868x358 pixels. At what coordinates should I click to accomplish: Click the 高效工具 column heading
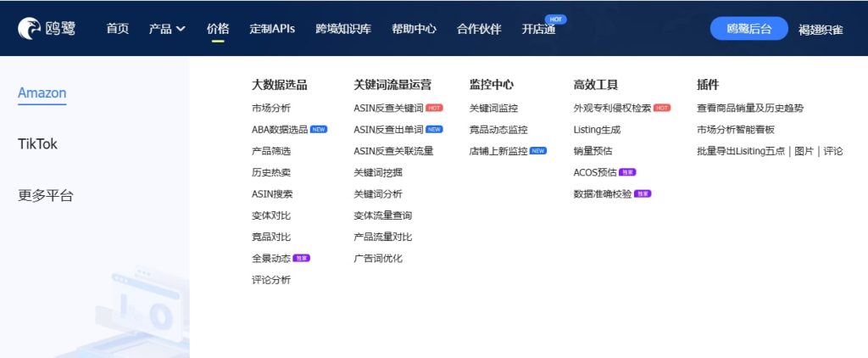(x=595, y=85)
